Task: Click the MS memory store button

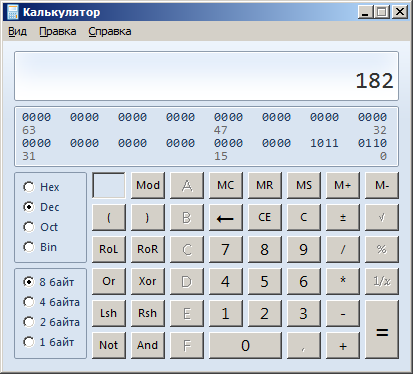Action: point(304,185)
